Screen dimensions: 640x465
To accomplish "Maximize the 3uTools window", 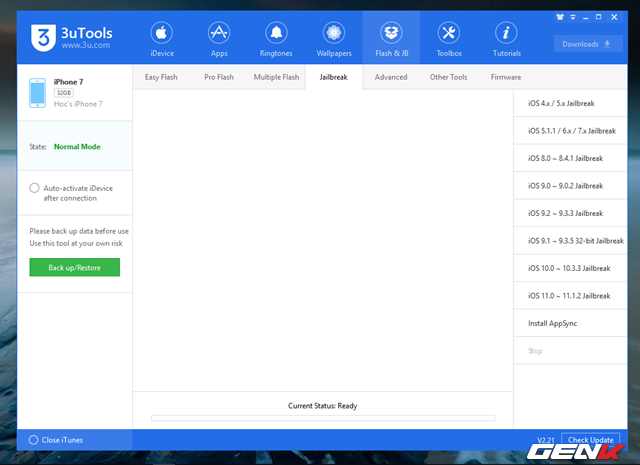I will (599, 17).
